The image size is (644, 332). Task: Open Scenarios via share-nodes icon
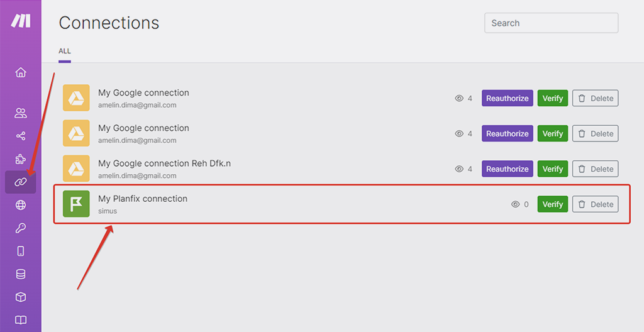(x=21, y=136)
